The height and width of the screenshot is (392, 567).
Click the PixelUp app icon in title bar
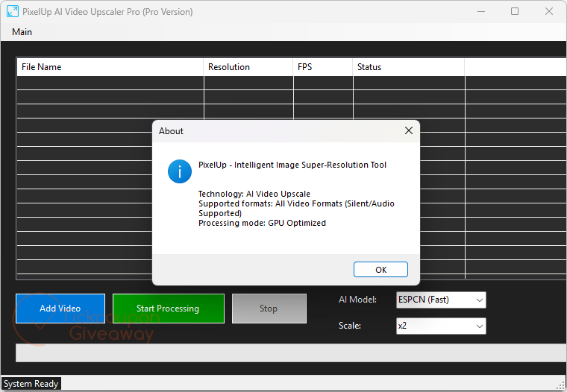[13, 12]
